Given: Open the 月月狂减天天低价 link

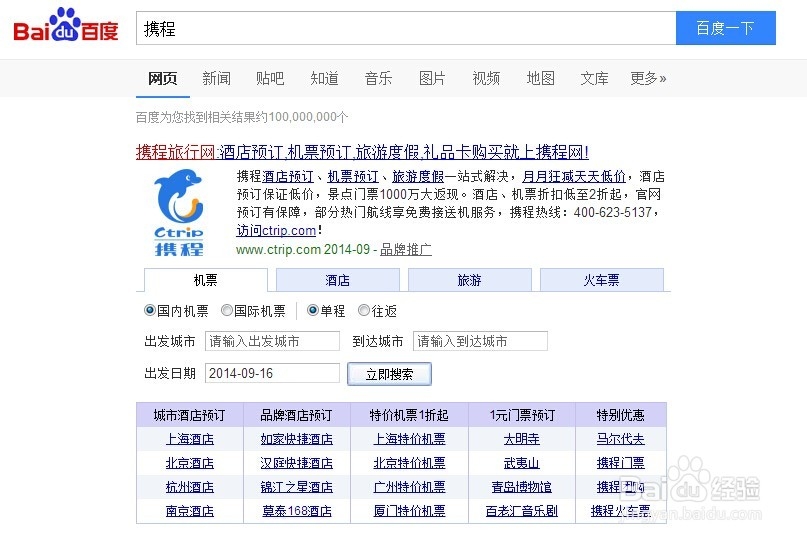Looking at the screenshot, I should coord(574,177).
